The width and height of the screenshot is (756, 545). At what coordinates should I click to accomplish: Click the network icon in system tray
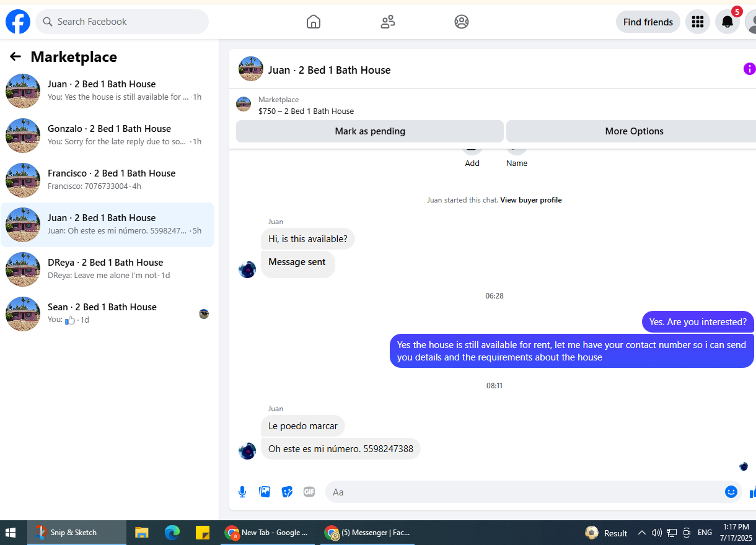point(672,533)
